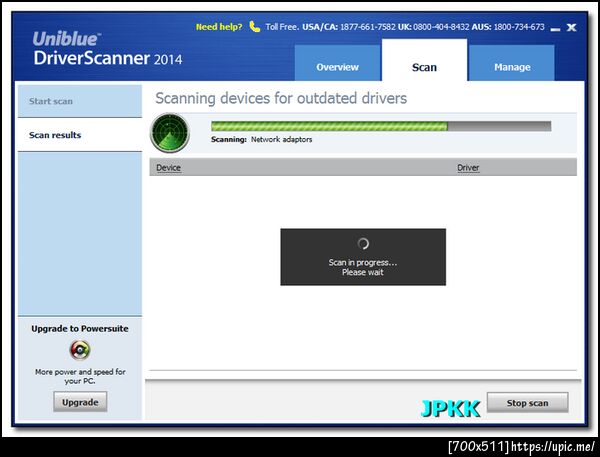The height and width of the screenshot is (457, 600).
Task: Click the USA/CA toll free number
Action: pos(368,27)
